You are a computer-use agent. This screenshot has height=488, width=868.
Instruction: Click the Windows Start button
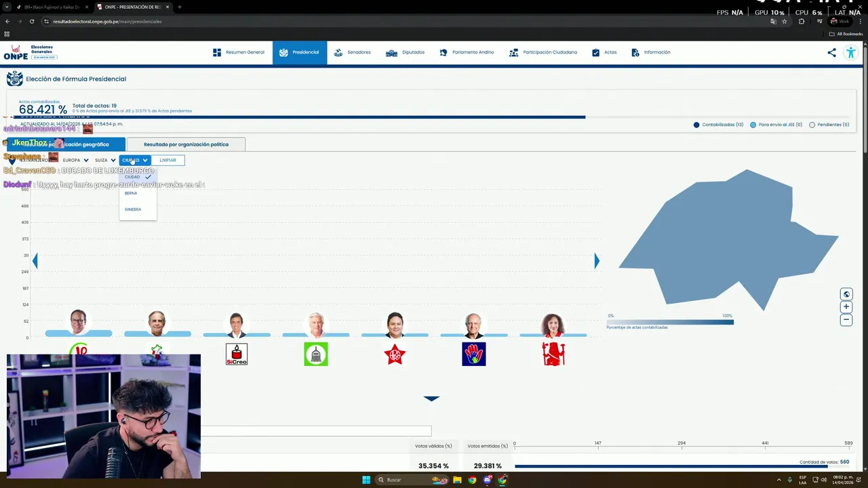pyautogui.click(x=366, y=480)
